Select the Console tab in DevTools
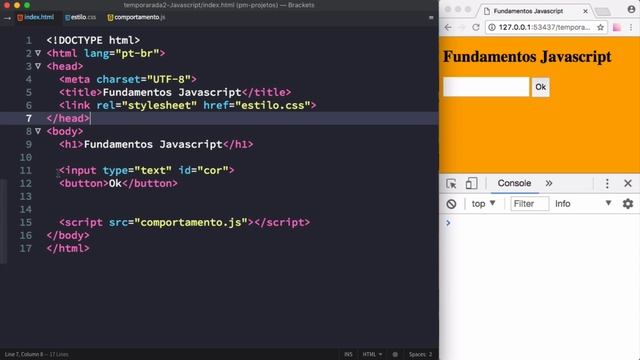 tap(514, 183)
